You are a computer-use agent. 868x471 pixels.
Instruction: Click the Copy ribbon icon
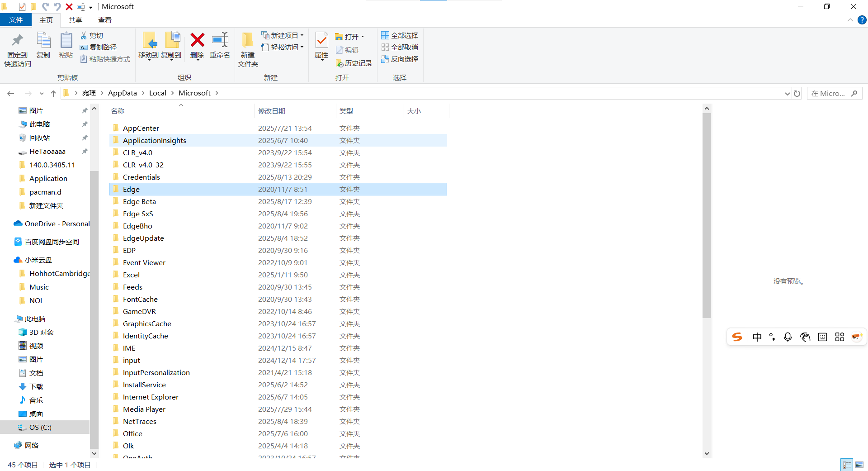tap(43, 46)
